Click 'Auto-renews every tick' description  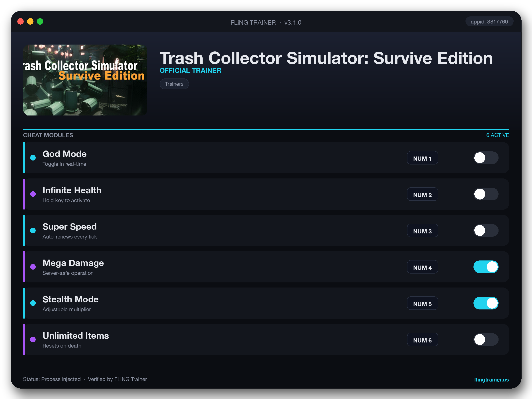click(70, 237)
